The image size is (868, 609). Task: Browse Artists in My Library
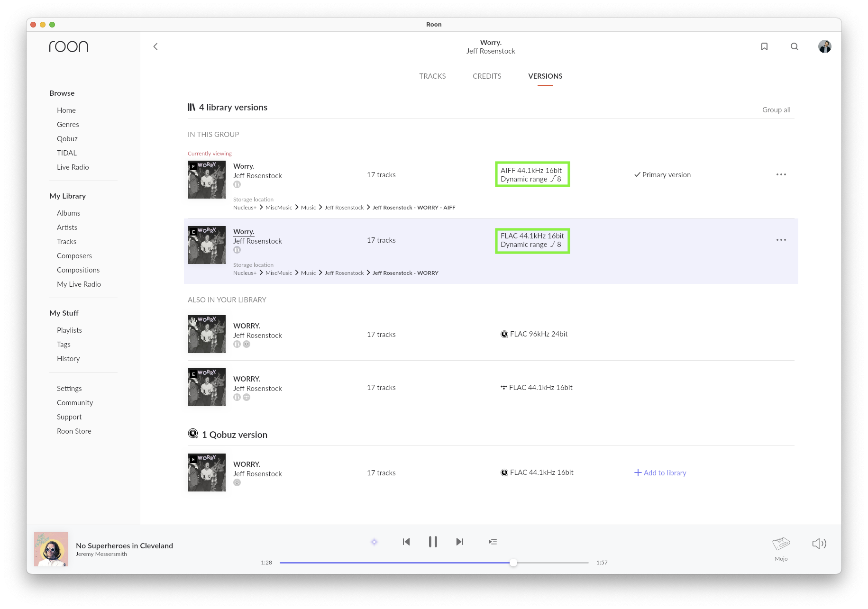coord(67,227)
